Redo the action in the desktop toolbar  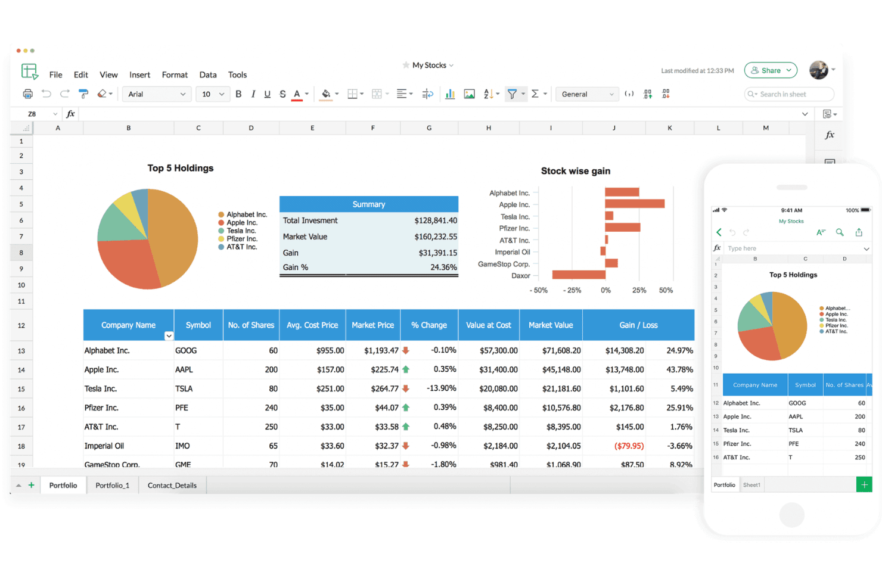pyautogui.click(x=65, y=94)
